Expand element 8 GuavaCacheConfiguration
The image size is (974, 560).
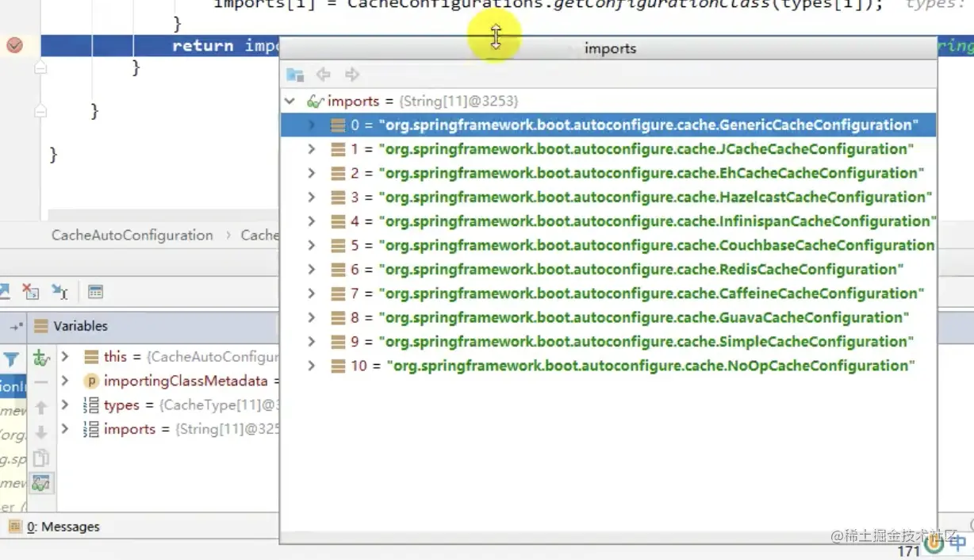pyautogui.click(x=312, y=317)
